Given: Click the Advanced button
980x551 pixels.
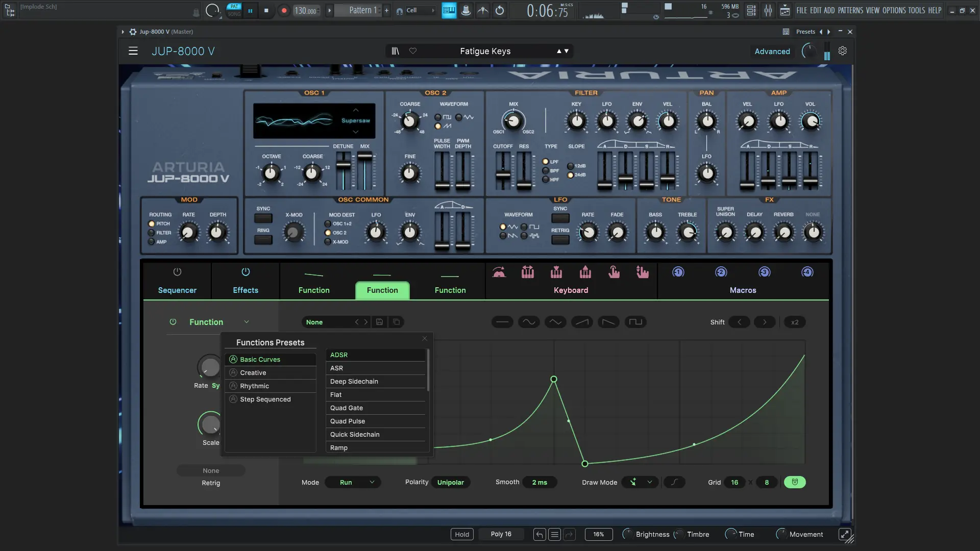Looking at the screenshot, I should pos(772,52).
